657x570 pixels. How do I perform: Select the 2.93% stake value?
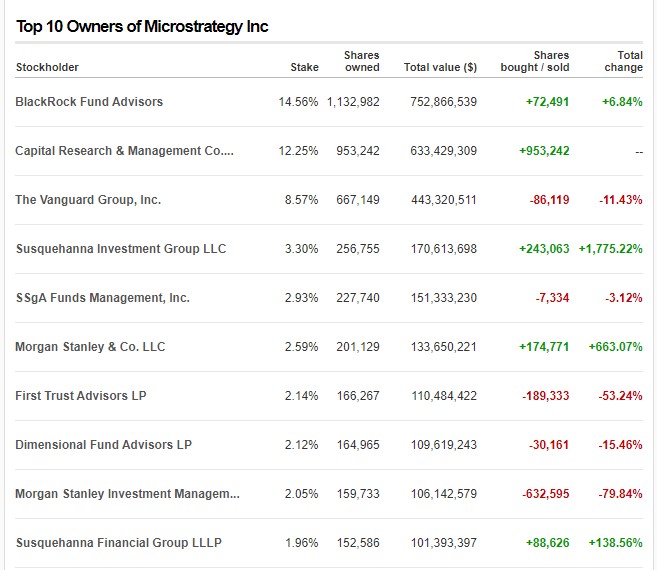tap(301, 298)
